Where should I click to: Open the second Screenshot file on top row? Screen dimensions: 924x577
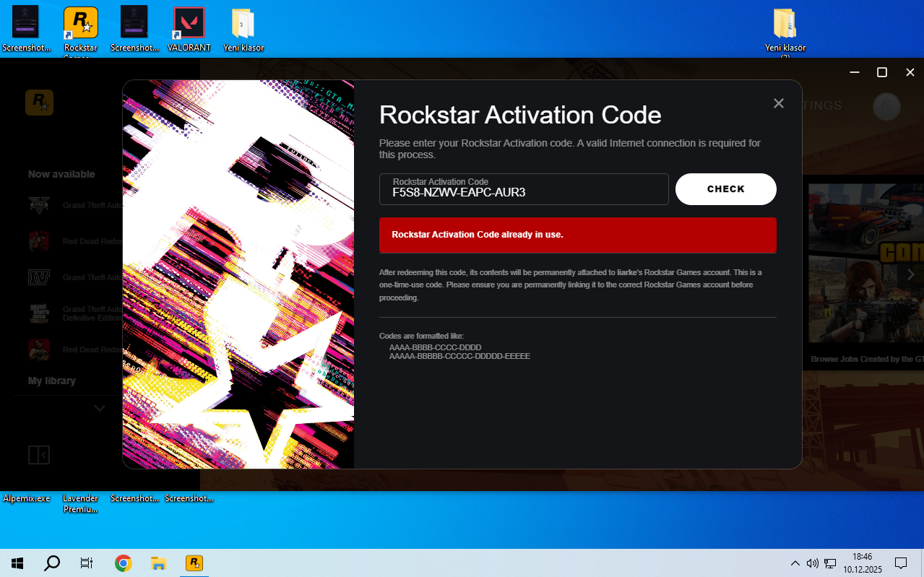pyautogui.click(x=134, y=30)
